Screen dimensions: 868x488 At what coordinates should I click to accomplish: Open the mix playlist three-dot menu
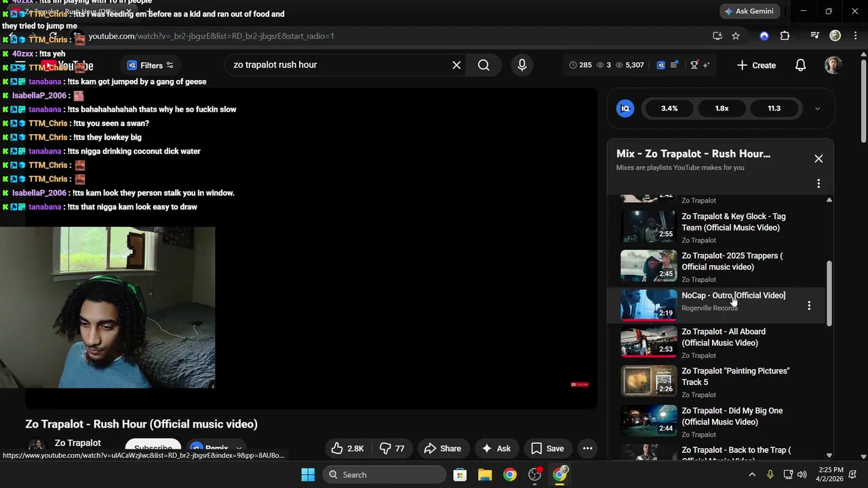(x=818, y=184)
